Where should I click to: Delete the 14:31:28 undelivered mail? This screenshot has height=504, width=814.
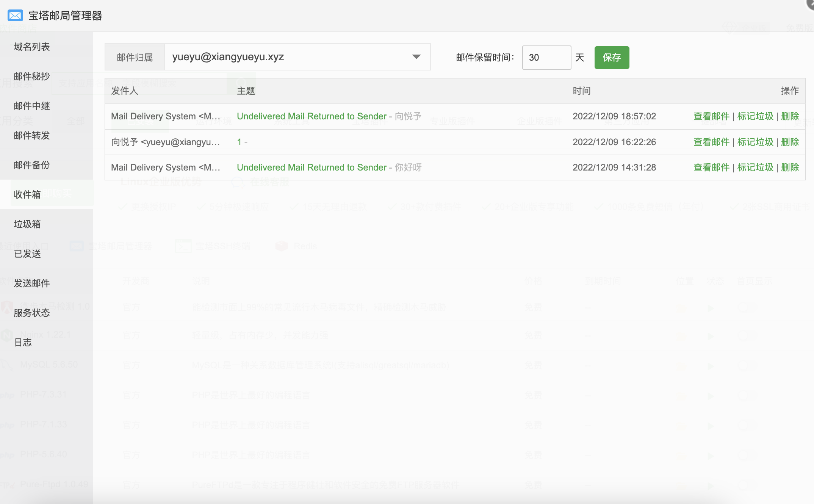(x=790, y=167)
